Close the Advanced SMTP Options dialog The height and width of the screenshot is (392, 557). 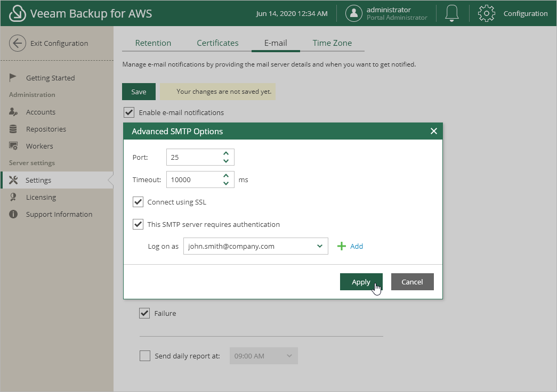click(434, 131)
